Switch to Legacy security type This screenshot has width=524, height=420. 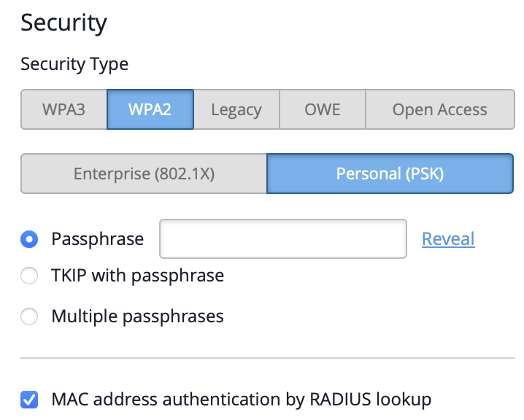pos(236,110)
